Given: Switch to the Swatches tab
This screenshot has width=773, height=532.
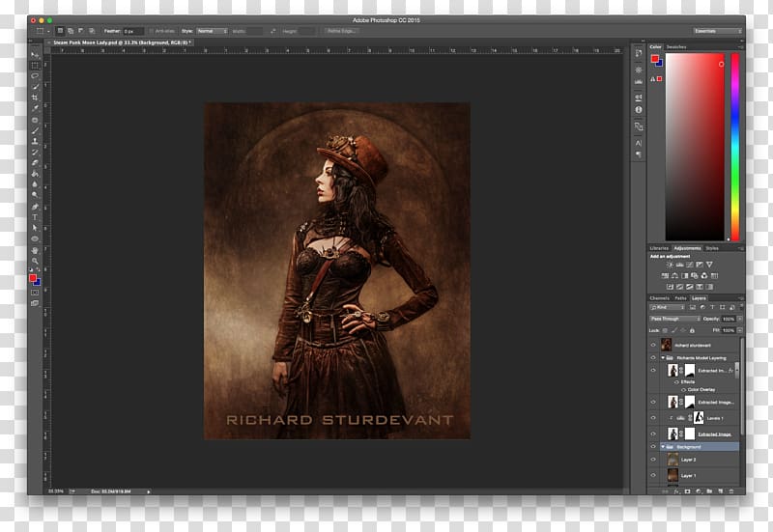Looking at the screenshot, I should (x=676, y=46).
